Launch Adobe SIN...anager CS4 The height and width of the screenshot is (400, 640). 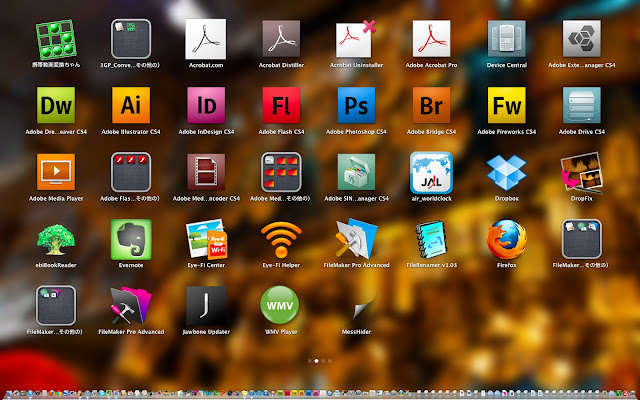click(356, 172)
